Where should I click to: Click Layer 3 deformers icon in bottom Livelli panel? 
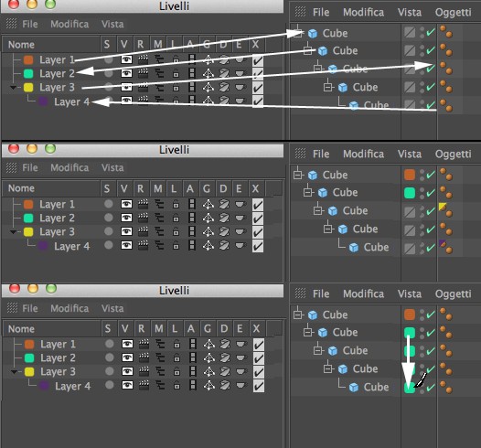(x=225, y=371)
